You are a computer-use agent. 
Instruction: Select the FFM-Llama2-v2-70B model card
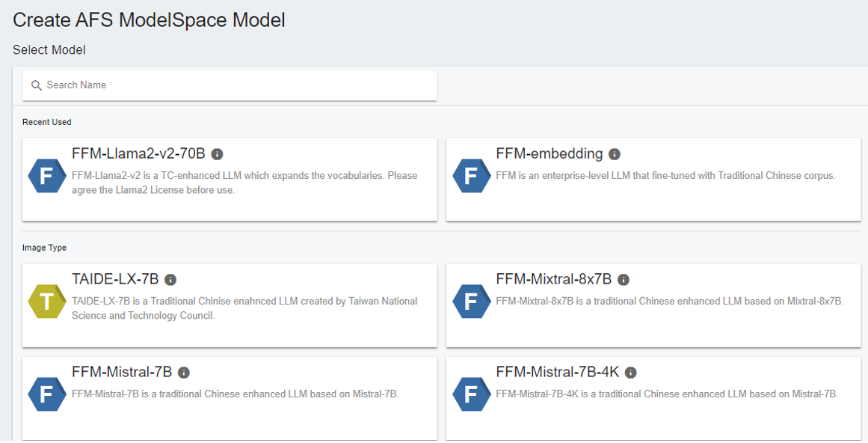coord(230,180)
